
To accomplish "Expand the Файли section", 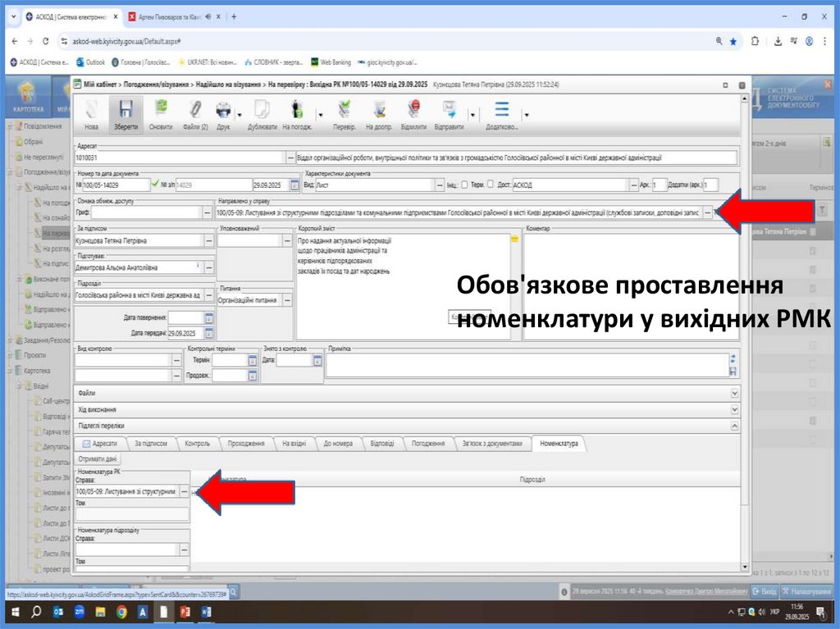I will (x=734, y=394).
